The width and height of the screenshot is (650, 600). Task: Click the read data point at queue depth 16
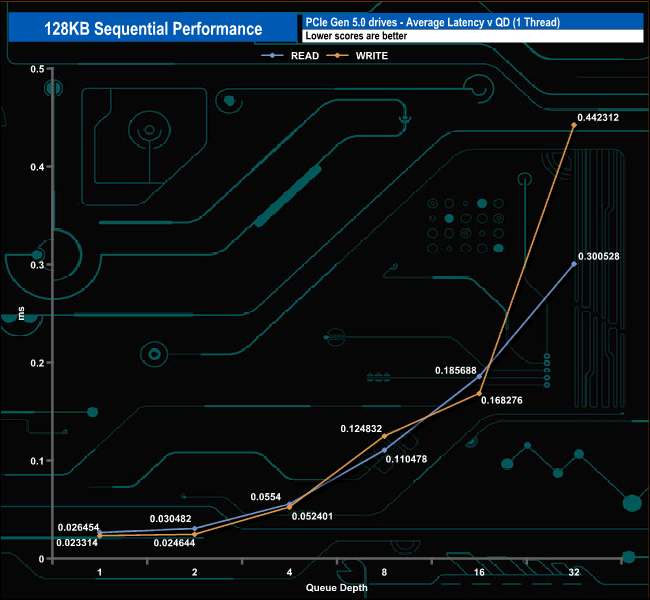pos(479,377)
